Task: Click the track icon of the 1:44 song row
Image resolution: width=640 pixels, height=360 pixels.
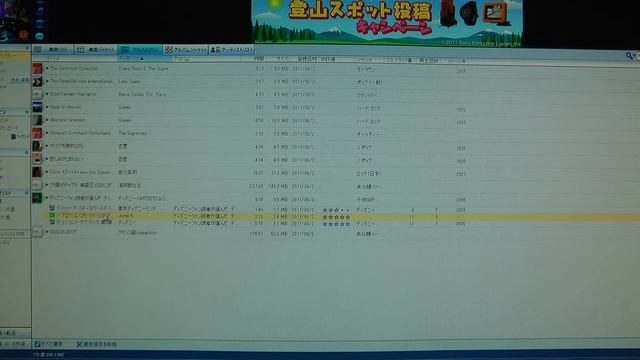Action: 52,208
